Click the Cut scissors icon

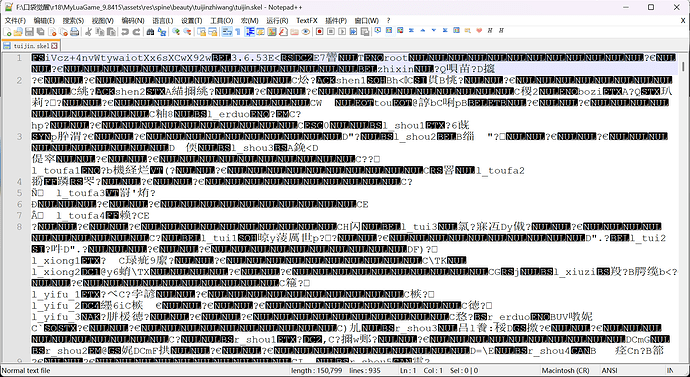point(88,32)
